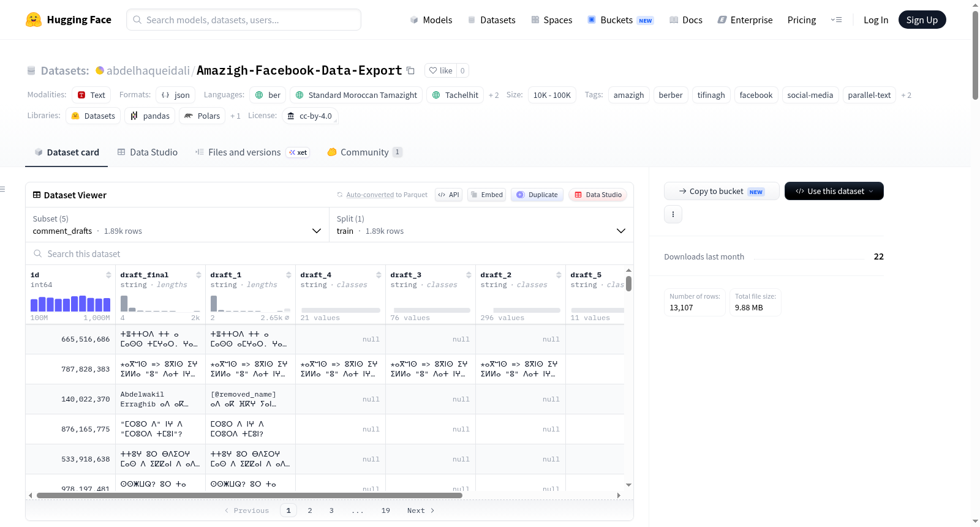Click the table vertical scrollbar thumb

tap(628, 284)
